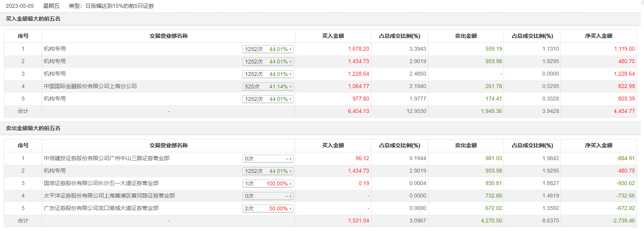Click the 2023-05-05 date text

pyautogui.click(x=20, y=6)
